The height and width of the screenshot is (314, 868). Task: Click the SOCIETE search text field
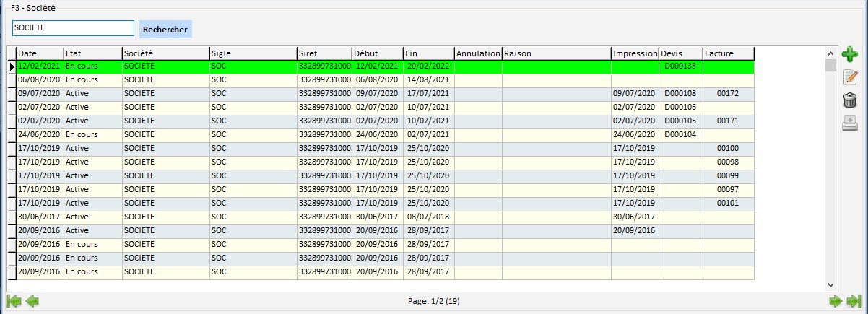point(72,28)
